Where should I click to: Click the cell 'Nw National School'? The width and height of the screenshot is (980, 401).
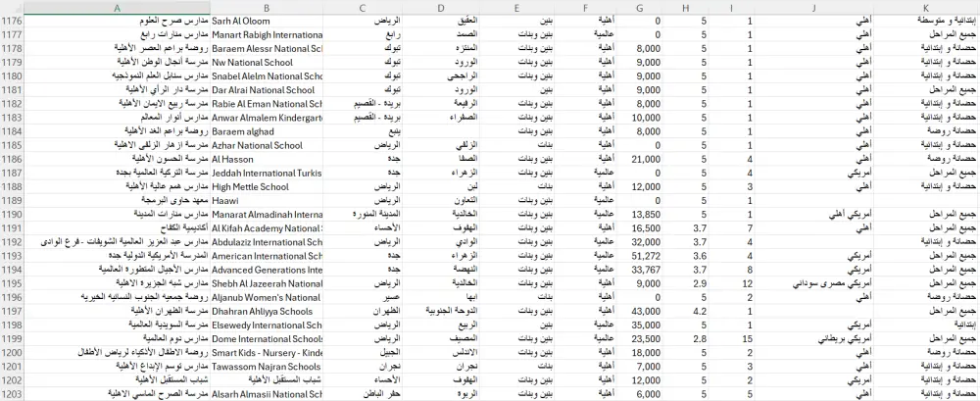pyautogui.click(x=267, y=63)
